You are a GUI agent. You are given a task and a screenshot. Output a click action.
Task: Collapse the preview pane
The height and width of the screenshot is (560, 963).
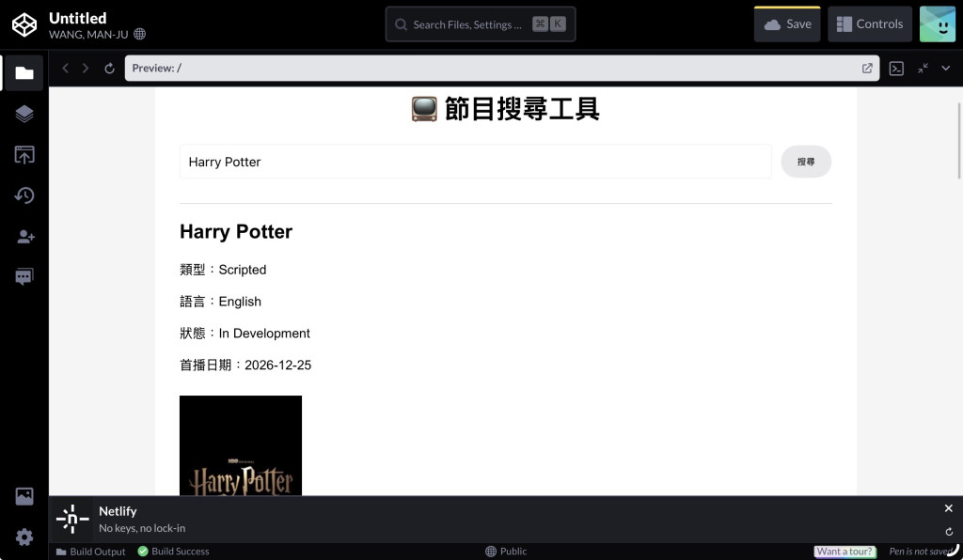click(924, 68)
